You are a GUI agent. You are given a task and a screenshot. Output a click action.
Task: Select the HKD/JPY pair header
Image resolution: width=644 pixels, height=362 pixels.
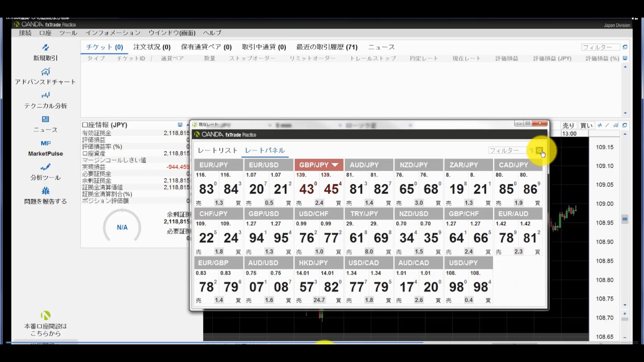(x=319, y=262)
